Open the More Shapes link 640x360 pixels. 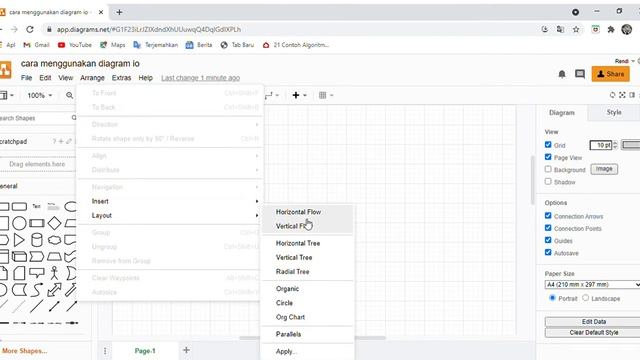point(24,351)
